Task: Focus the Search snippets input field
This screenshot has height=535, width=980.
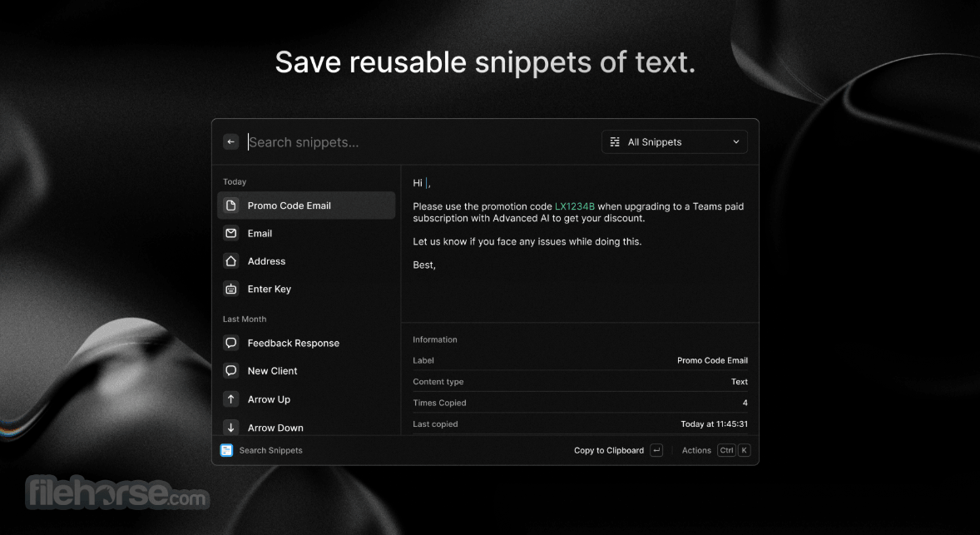Action: pos(418,142)
